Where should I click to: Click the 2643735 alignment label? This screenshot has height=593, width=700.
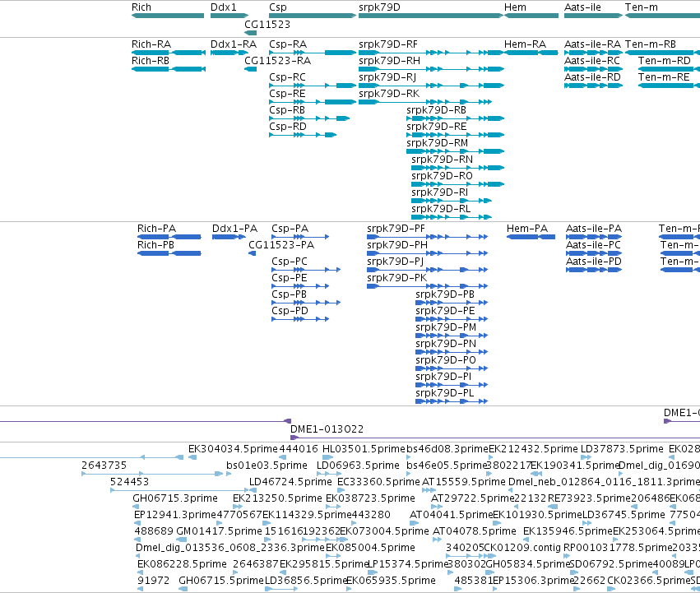[x=104, y=466]
